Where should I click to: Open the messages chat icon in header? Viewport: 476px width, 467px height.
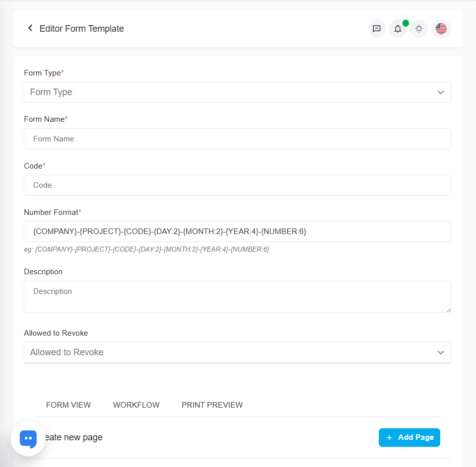(x=377, y=29)
